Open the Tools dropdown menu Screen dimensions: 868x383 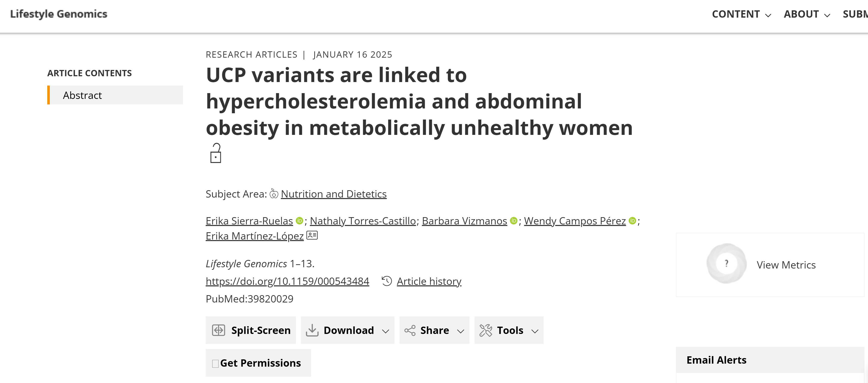(509, 330)
